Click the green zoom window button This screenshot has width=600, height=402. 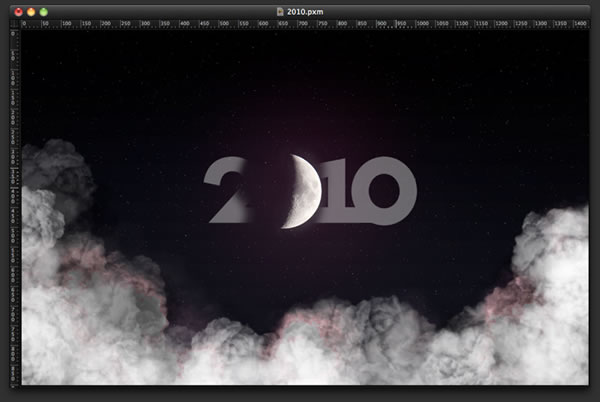coord(44,12)
